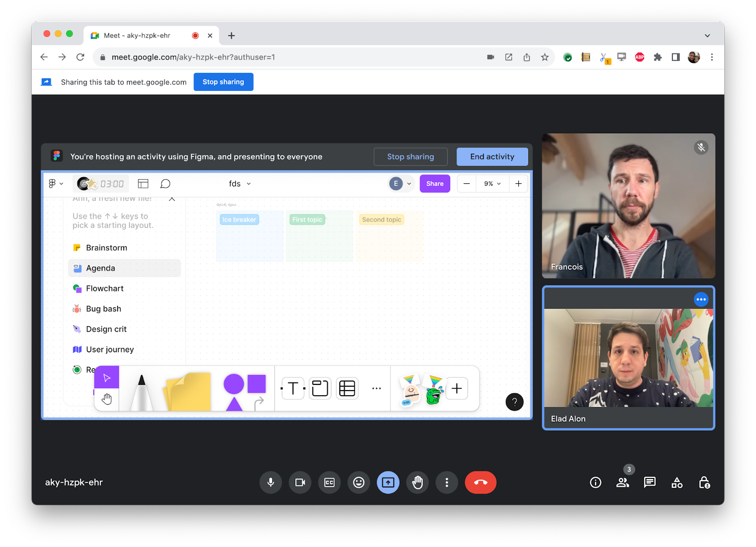Add a sticker with the plus icon
Screen dimensions: 756x547
[456, 388]
